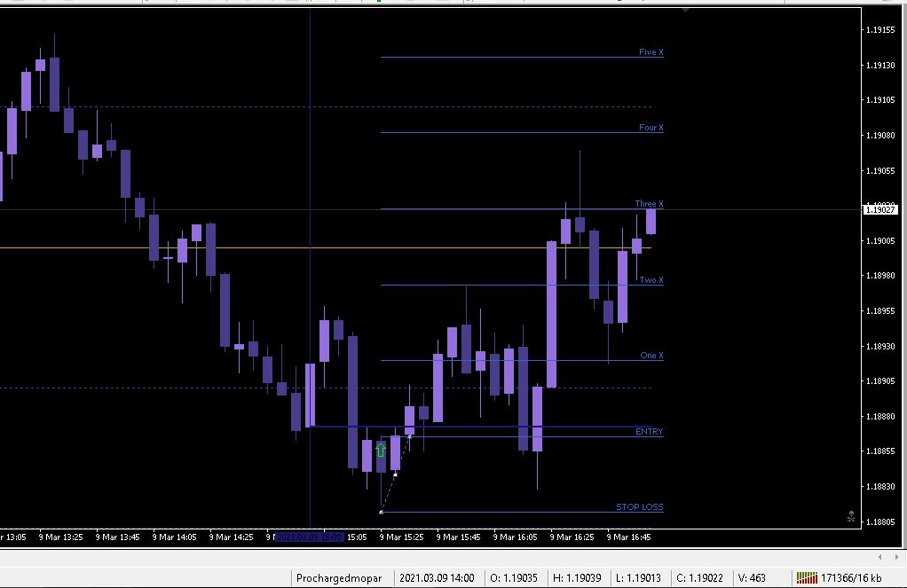Viewport: 907px width, 588px height.
Task: Select the One X target line label
Action: (652, 356)
